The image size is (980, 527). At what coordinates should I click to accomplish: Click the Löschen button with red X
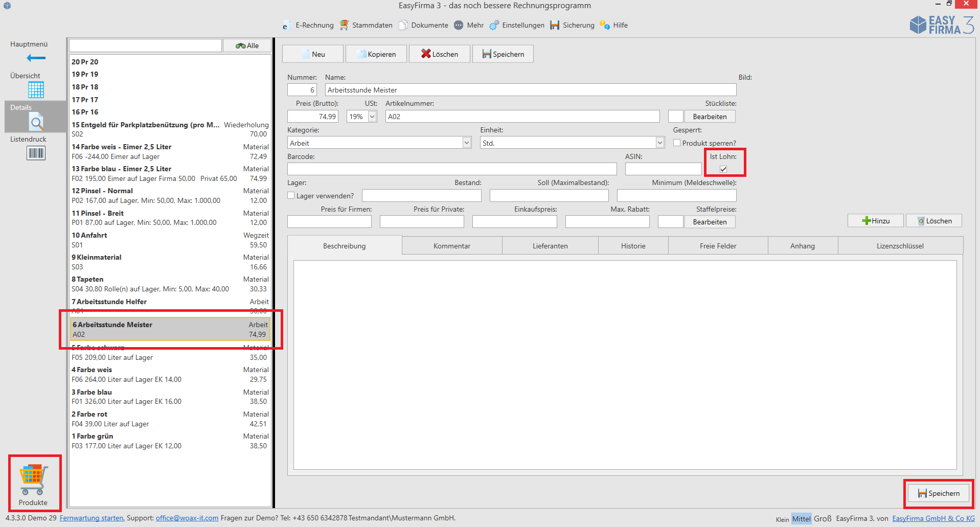point(440,54)
